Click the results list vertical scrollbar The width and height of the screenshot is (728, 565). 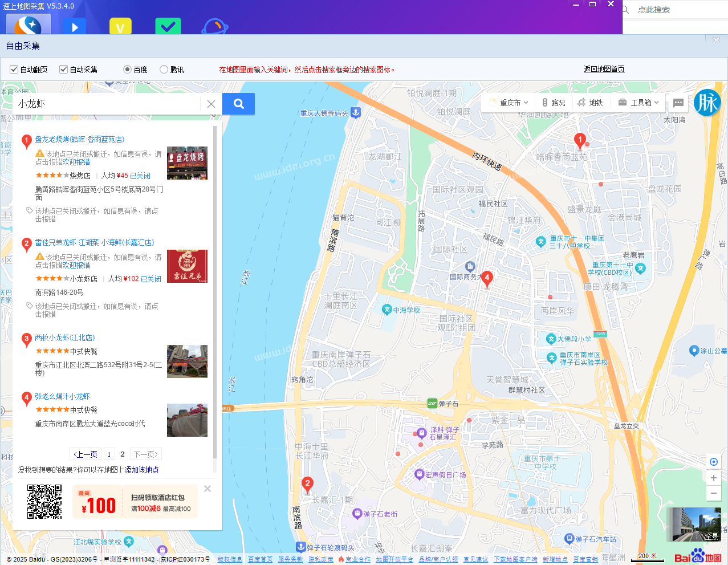coord(215,291)
